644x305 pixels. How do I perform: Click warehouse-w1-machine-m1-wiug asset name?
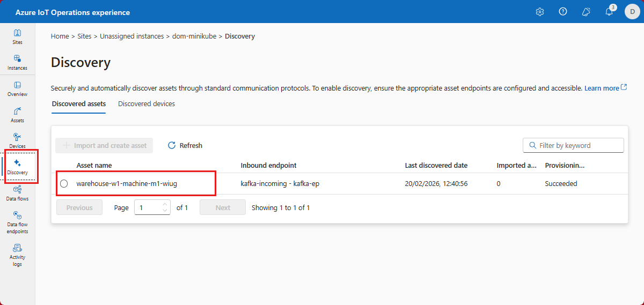[x=127, y=183]
